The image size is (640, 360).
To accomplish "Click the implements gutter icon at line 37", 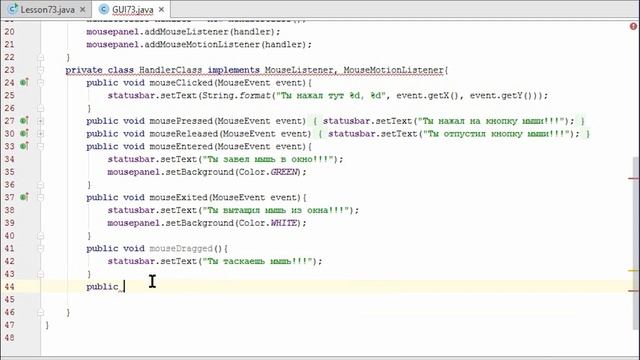I will tap(24, 197).
